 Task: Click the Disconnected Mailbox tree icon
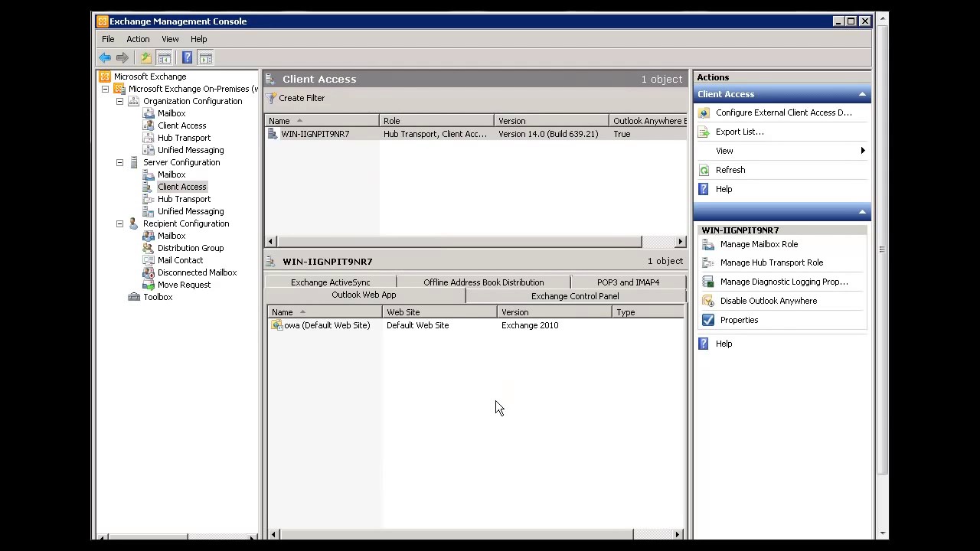[149, 272]
